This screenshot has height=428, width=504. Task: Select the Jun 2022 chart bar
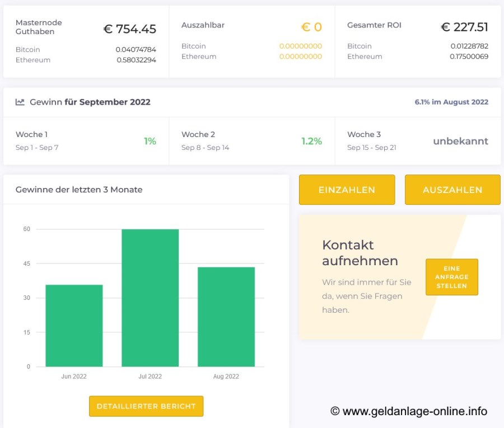74,326
